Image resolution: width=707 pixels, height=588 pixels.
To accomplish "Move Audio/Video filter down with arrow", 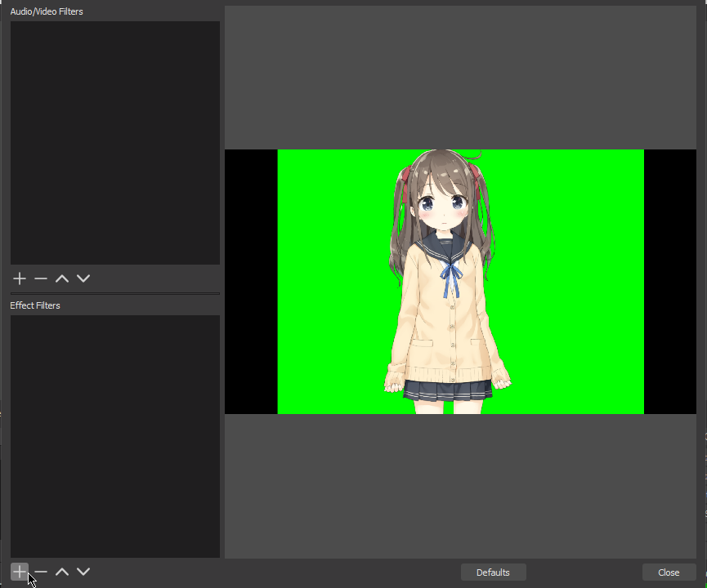I will coord(83,278).
